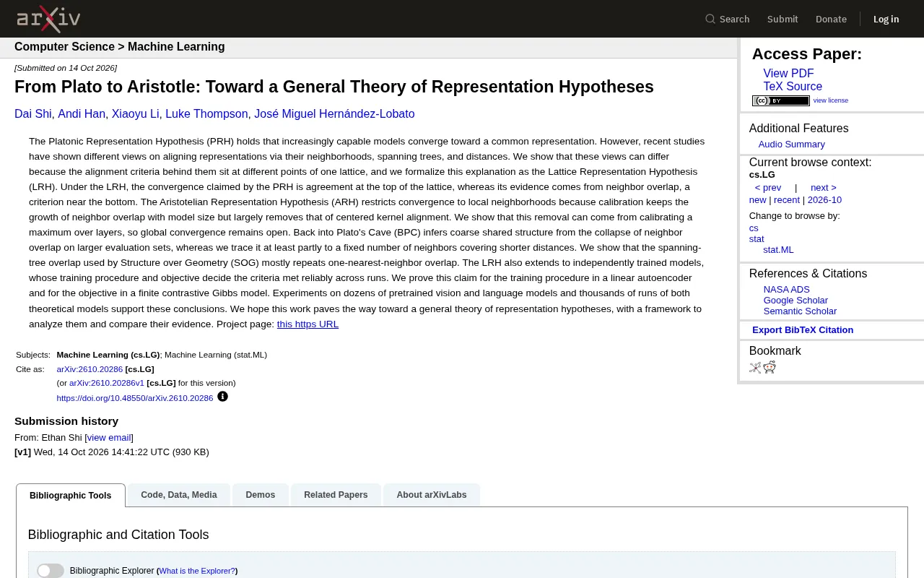924x578 pixels.
Task: Bookmark with the BibSonomy icon
Action: 755,367
